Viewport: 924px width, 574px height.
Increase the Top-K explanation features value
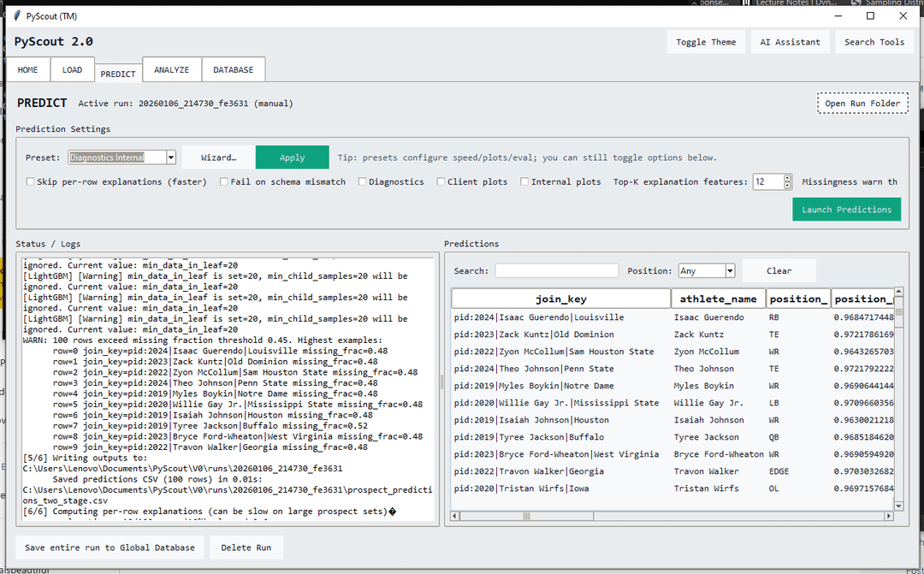click(x=786, y=178)
